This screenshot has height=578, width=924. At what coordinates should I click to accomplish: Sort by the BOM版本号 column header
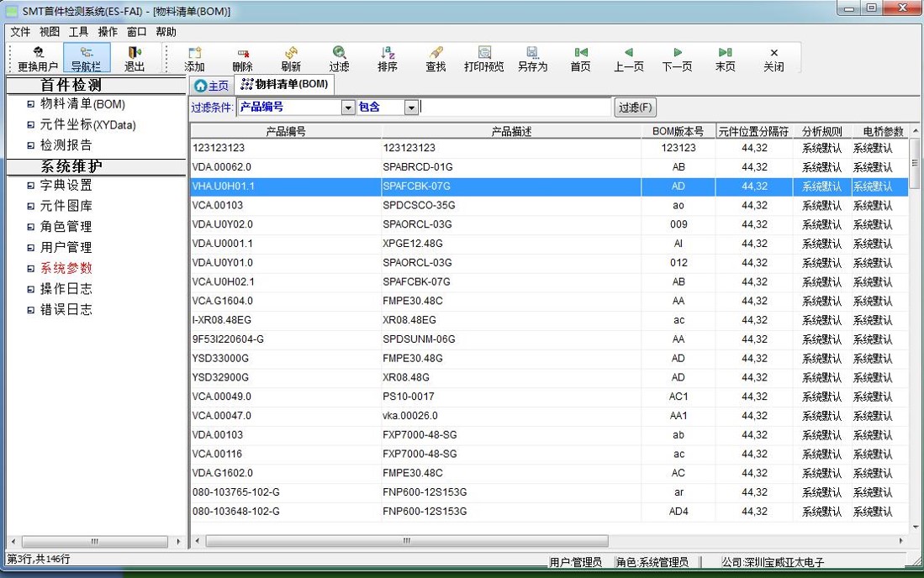[x=678, y=131]
